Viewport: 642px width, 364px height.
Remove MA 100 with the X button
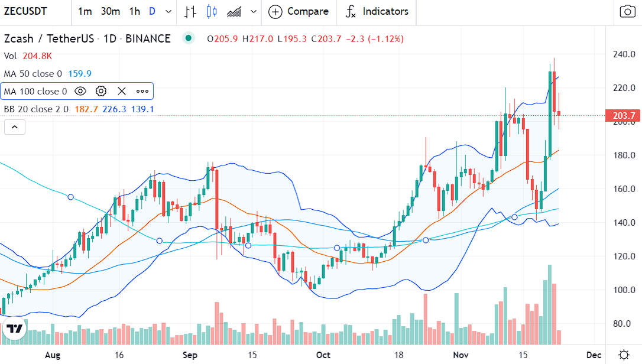click(121, 91)
